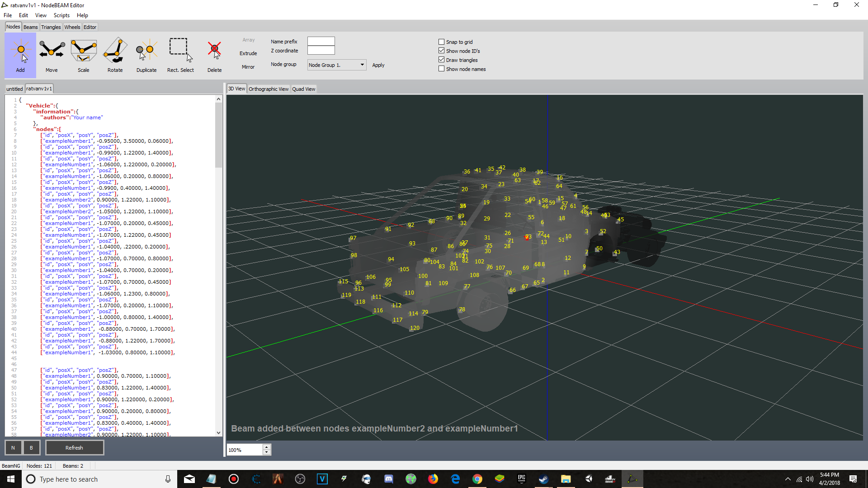The width and height of the screenshot is (868, 488).
Task: Open Steam from the taskbar
Action: tap(544, 479)
